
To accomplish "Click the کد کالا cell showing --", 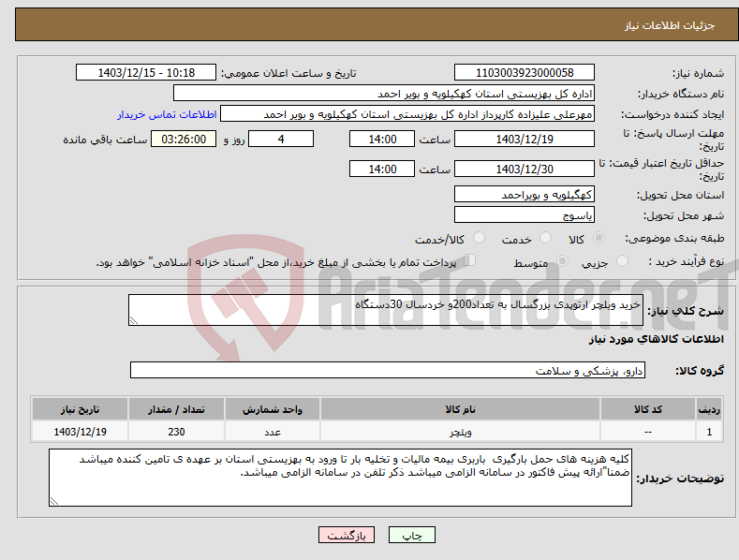I will click(x=648, y=432).
